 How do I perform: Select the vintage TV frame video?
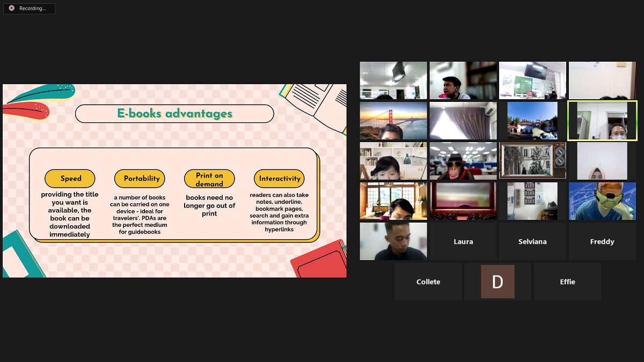(x=532, y=161)
